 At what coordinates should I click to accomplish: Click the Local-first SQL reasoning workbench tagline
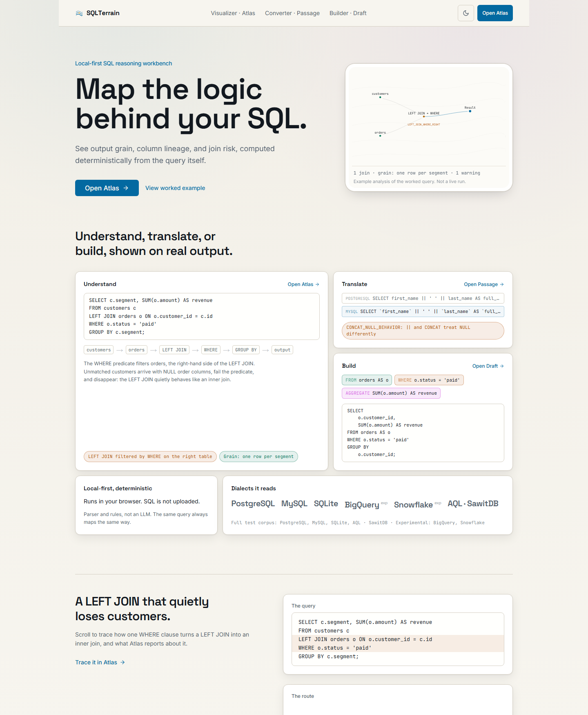coord(123,63)
